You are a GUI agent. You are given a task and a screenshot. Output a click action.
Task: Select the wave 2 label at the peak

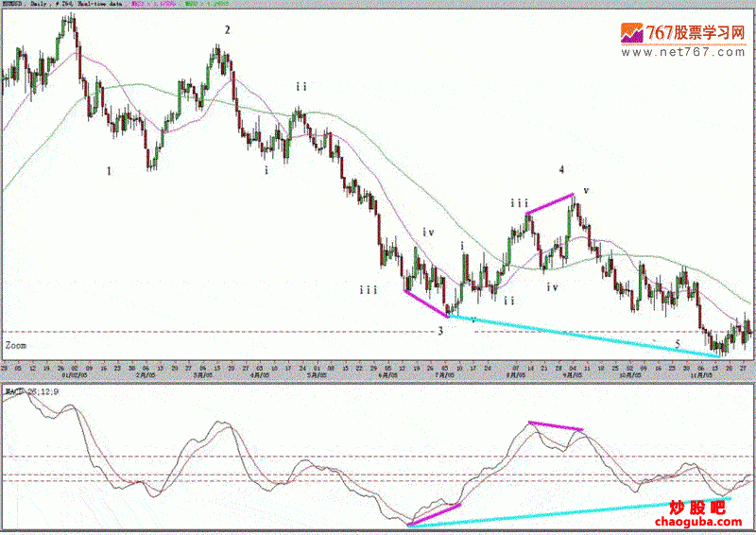[227, 30]
